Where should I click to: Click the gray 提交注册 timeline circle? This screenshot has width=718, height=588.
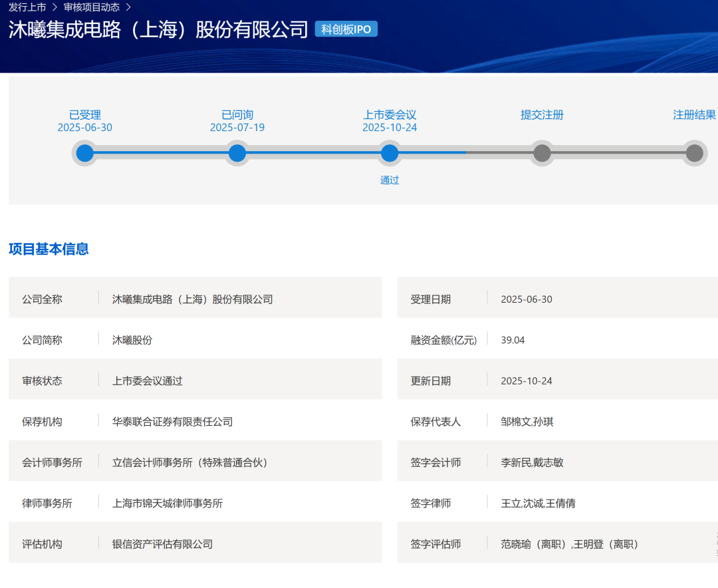click(542, 154)
